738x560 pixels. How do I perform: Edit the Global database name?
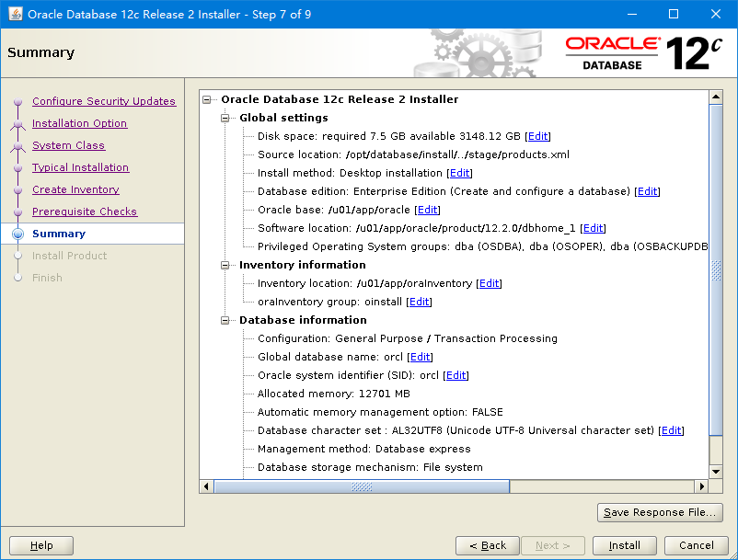[x=420, y=357]
